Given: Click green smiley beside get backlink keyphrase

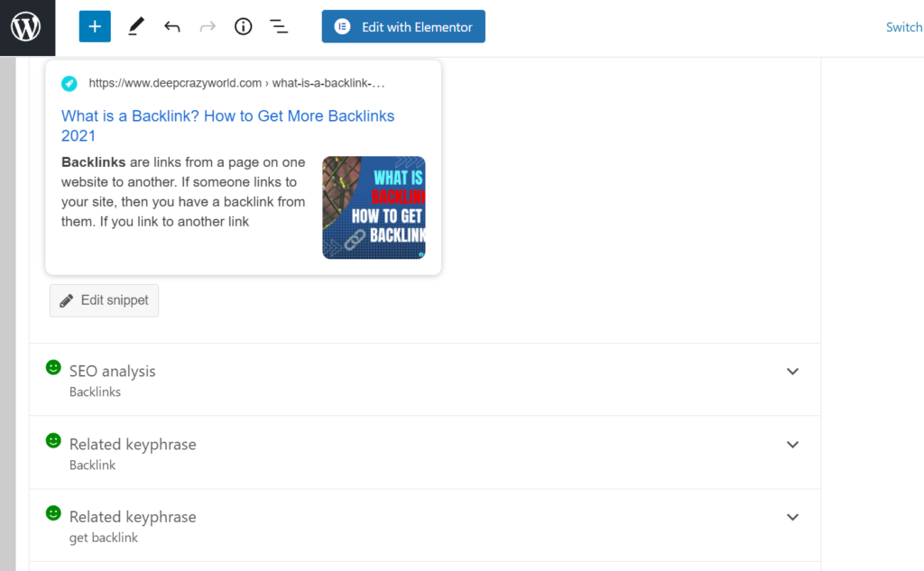Looking at the screenshot, I should tap(53, 513).
